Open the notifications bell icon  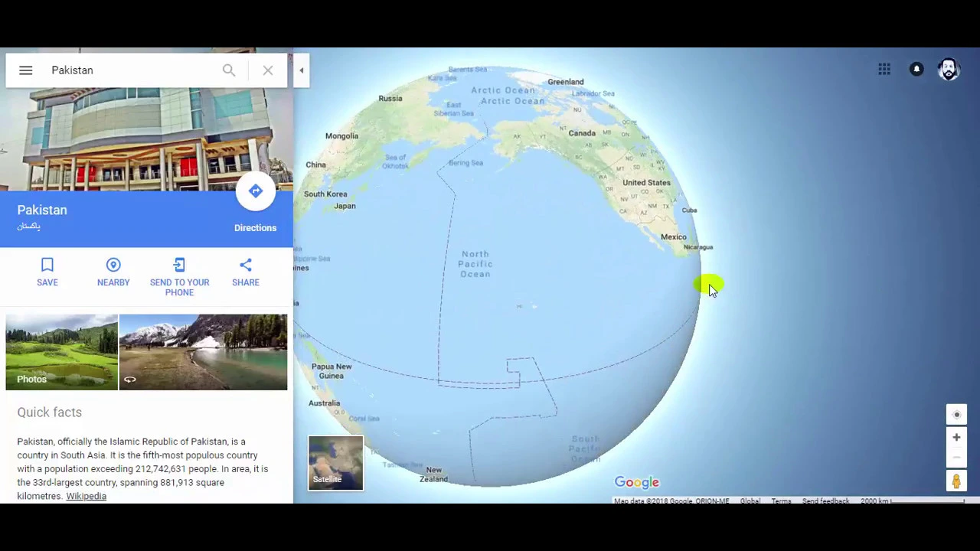pos(916,70)
